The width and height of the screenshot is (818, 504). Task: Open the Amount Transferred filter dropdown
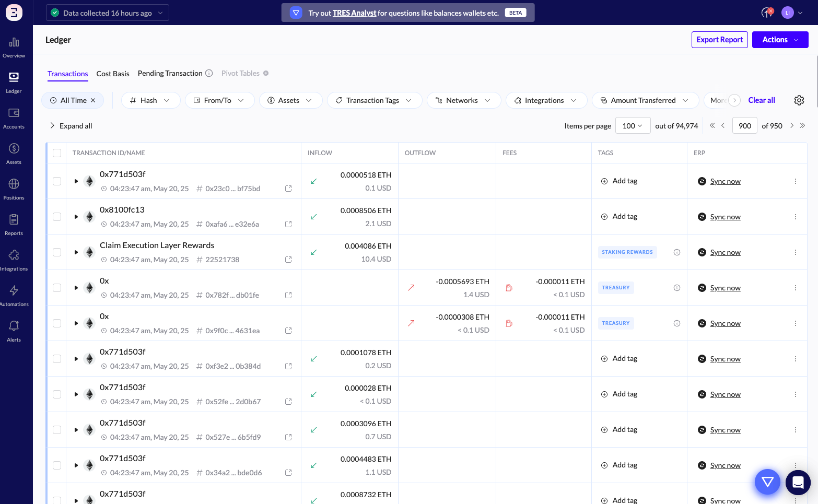click(x=645, y=100)
